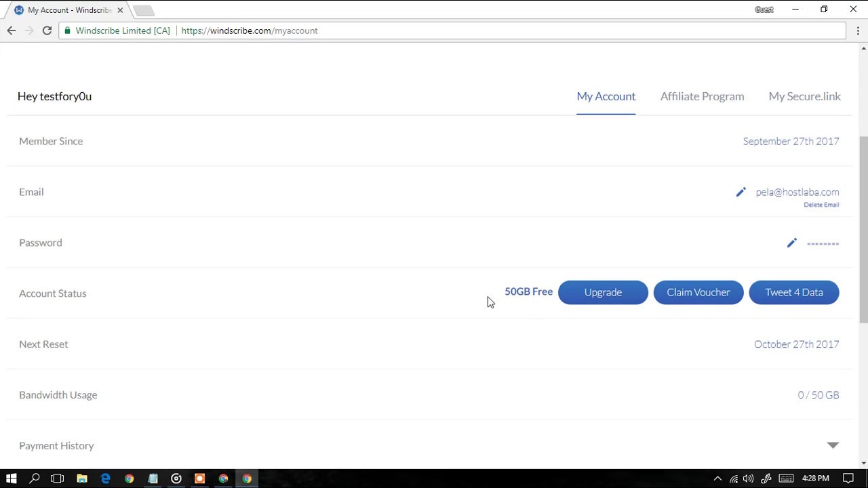Viewport: 868px width, 488px height.
Task: Click the October 27th 2017 reset date
Action: point(797,344)
